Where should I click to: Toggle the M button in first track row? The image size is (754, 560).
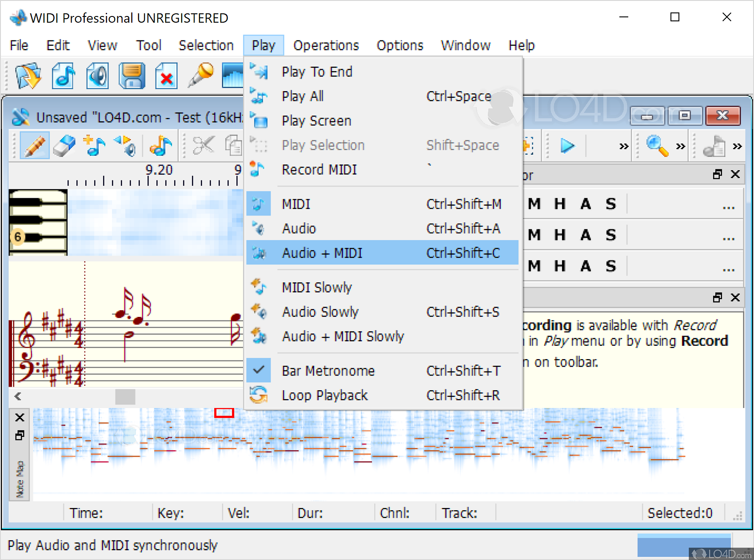(x=534, y=204)
